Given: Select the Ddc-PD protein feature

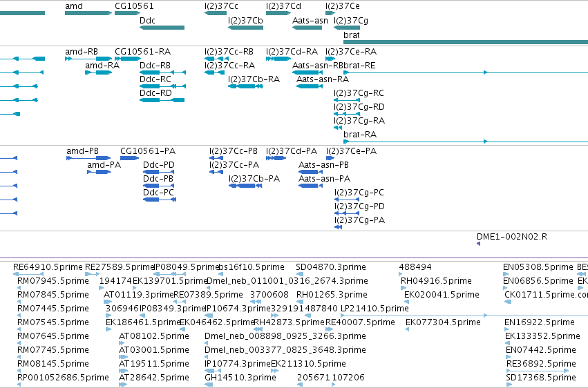Looking at the screenshot, I should pyautogui.click(x=159, y=172).
